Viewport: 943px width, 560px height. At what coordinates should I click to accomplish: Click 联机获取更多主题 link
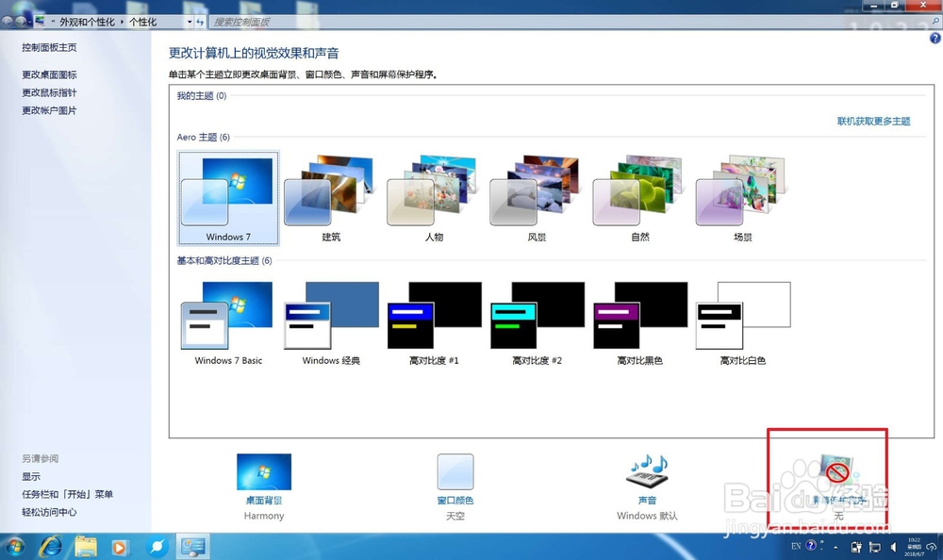pyautogui.click(x=873, y=122)
